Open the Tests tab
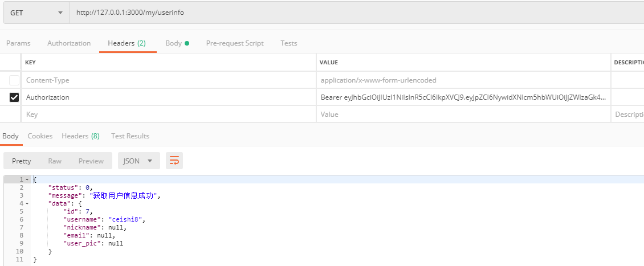Image resolution: width=644 pixels, height=266 pixels. [289, 43]
